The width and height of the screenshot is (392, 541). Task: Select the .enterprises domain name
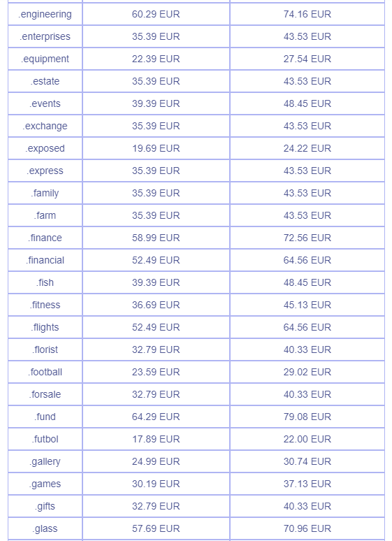[x=45, y=36]
